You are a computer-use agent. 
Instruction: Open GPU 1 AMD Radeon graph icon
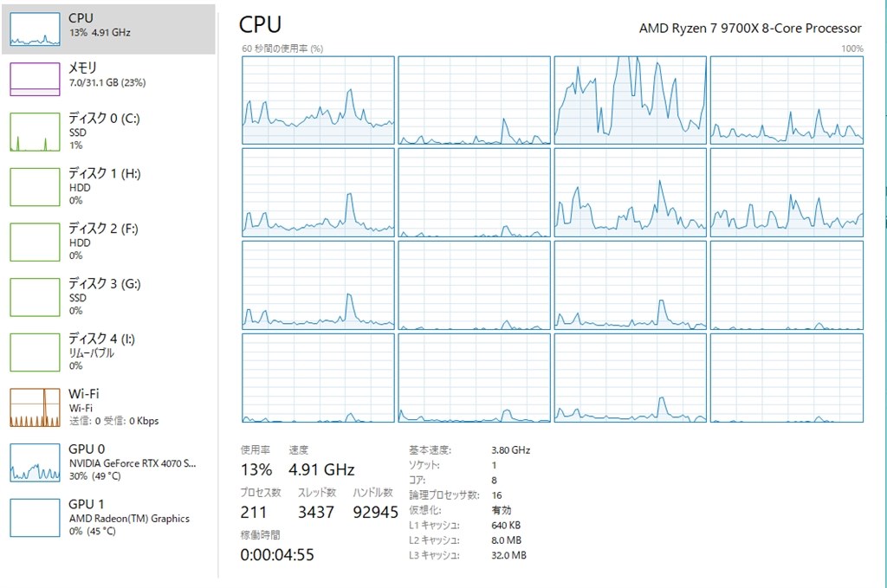[35, 517]
